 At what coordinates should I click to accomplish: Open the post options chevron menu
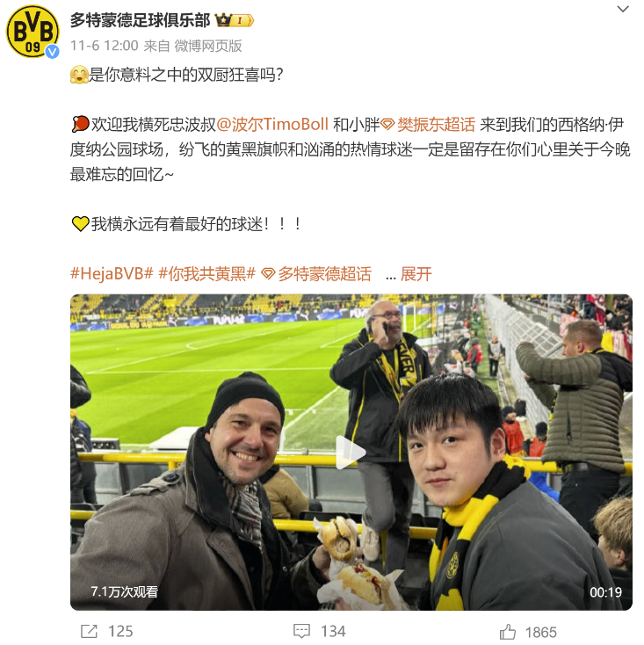tap(623, 9)
